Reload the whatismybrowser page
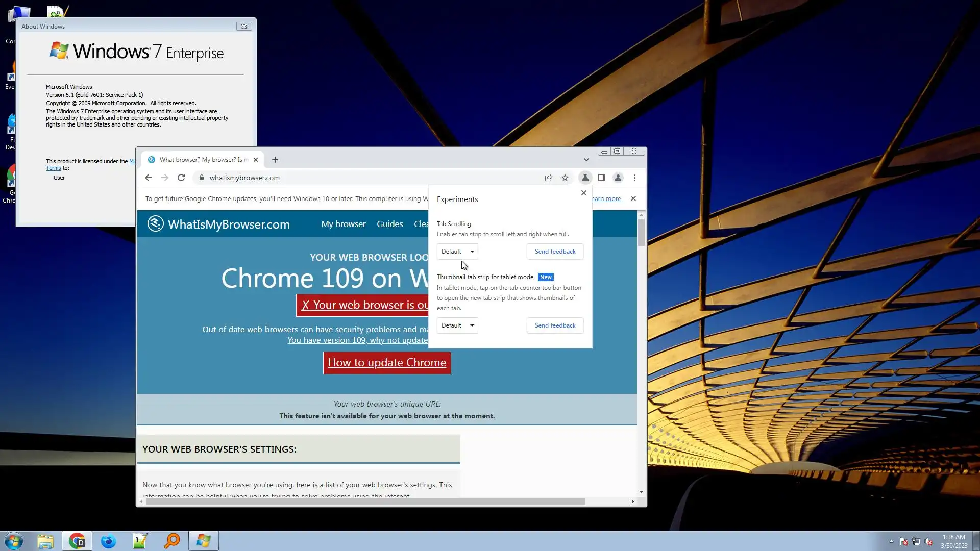The image size is (980, 551). pos(181,178)
